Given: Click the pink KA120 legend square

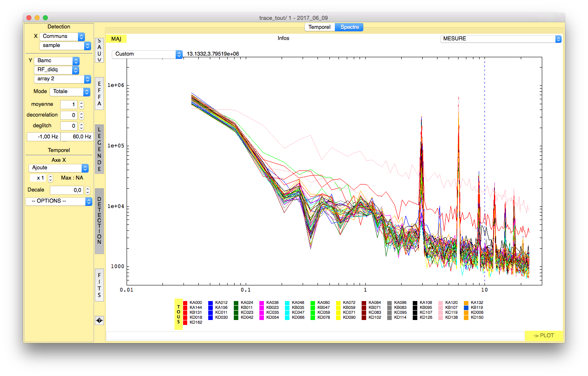Looking at the screenshot, I should click(x=441, y=303).
